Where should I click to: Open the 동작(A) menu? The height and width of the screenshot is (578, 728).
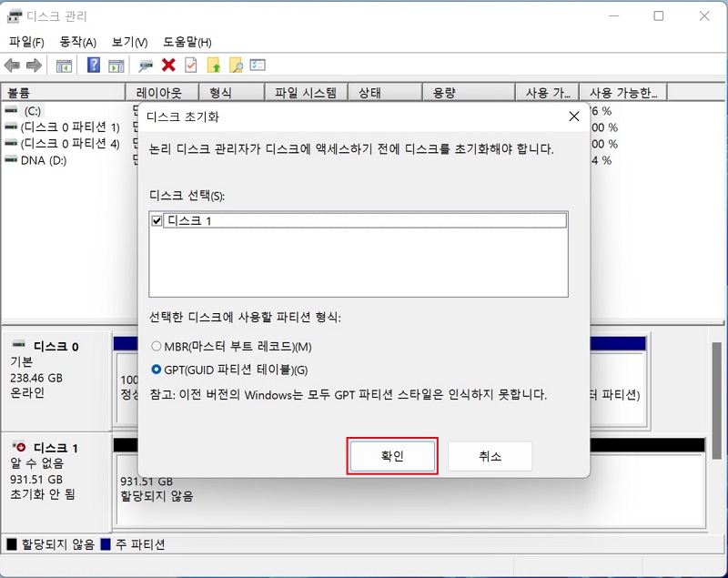coord(77,42)
